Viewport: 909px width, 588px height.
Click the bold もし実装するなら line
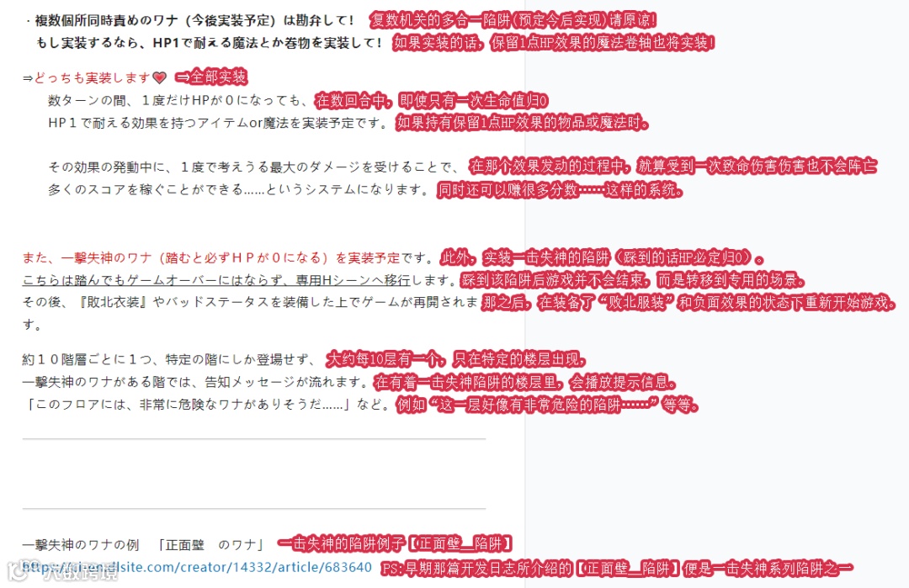click(209, 43)
